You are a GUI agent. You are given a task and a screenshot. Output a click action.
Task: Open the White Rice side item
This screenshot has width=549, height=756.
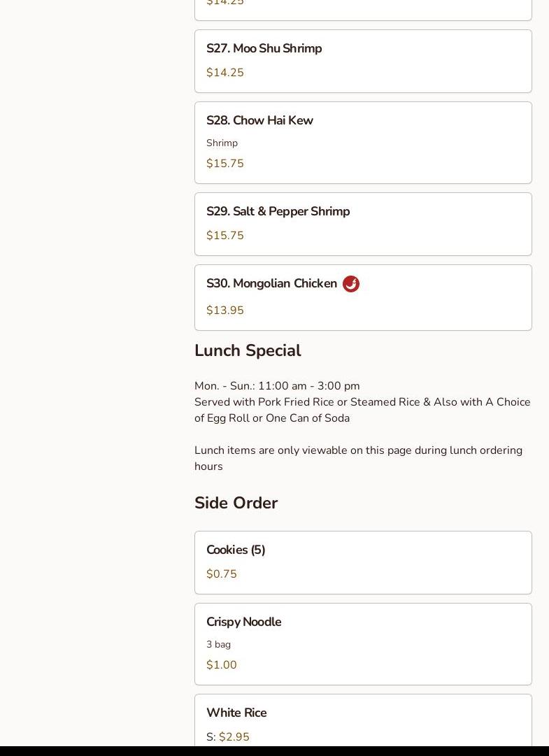point(236,713)
